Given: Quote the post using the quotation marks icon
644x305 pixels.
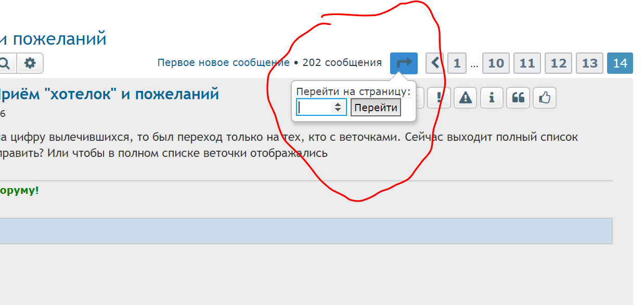Looking at the screenshot, I should pos(518,98).
